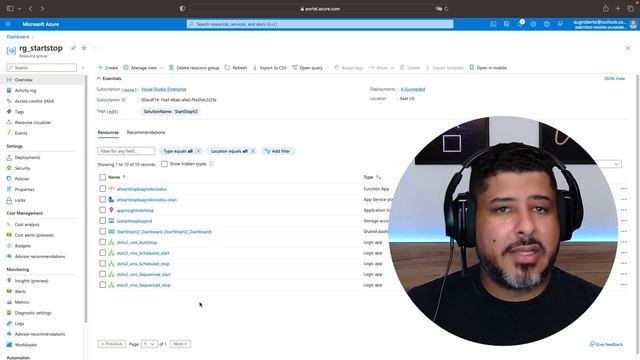Go back in Safari browser
The width and height of the screenshot is (640, 360).
(30, 9)
